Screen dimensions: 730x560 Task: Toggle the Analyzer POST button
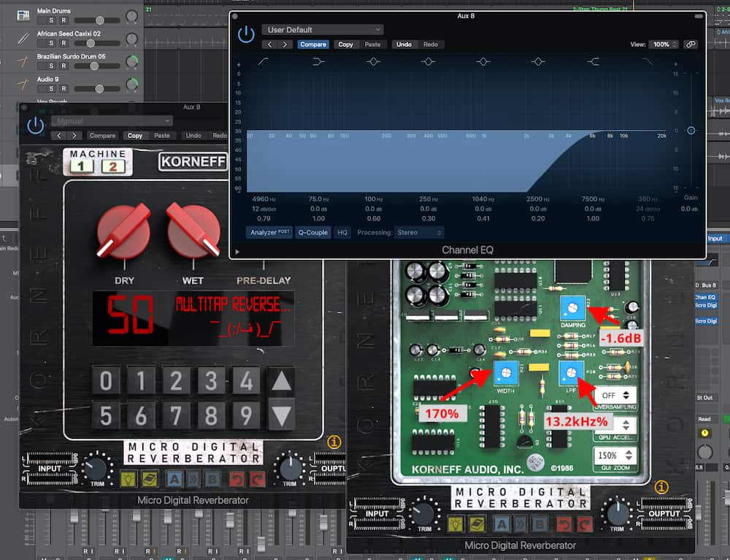(x=269, y=232)
